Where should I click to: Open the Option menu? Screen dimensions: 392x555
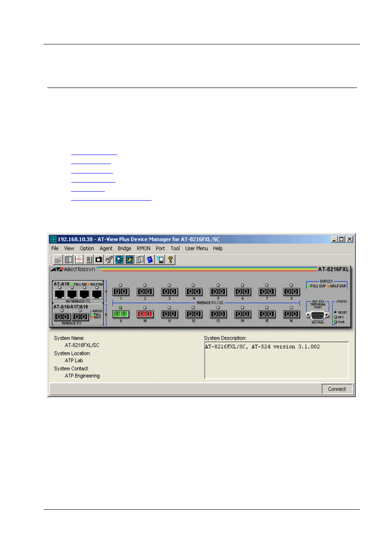click(87, 249)
